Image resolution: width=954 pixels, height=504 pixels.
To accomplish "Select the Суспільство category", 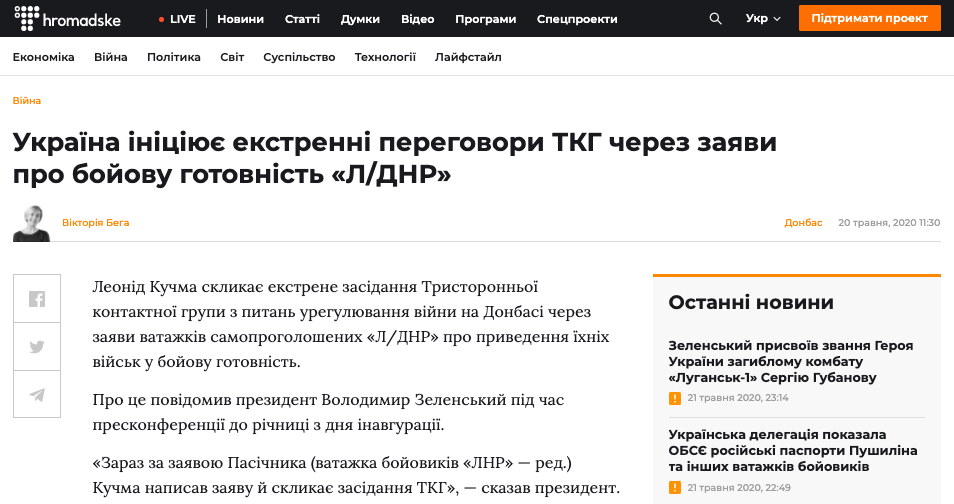I will click(x=299, y=57).
